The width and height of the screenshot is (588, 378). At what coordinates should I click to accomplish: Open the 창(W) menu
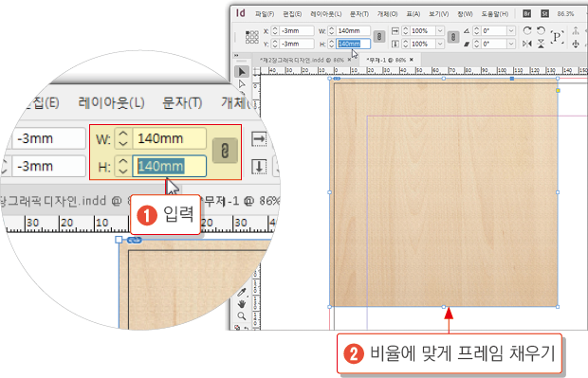click(465, 14)
